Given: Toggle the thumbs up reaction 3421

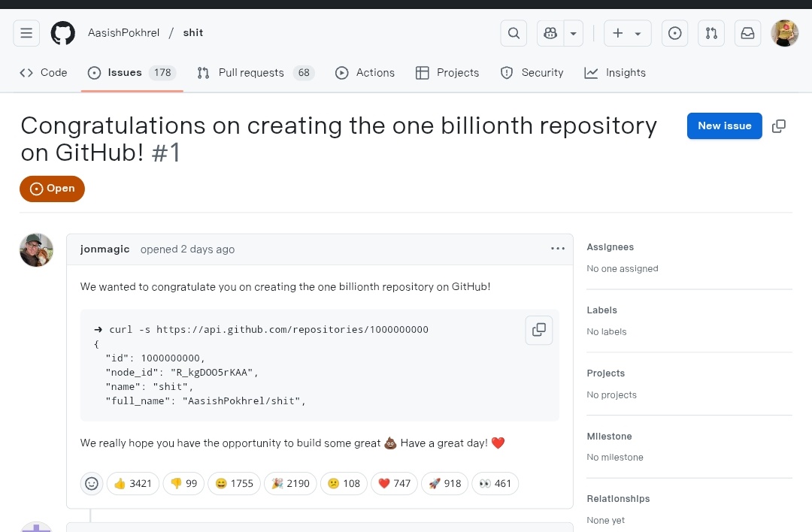Looking at the screenshot, I should click(x=133, y=483).
